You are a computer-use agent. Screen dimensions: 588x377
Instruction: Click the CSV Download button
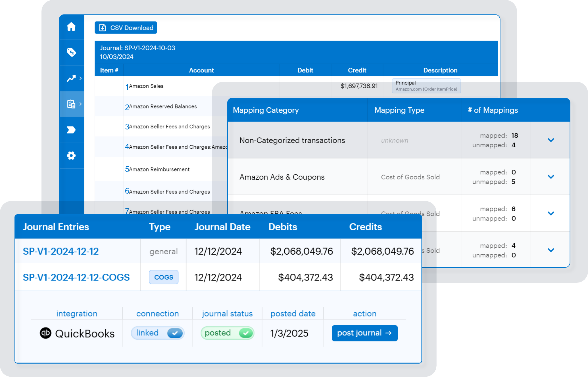[x=126, y=28]
